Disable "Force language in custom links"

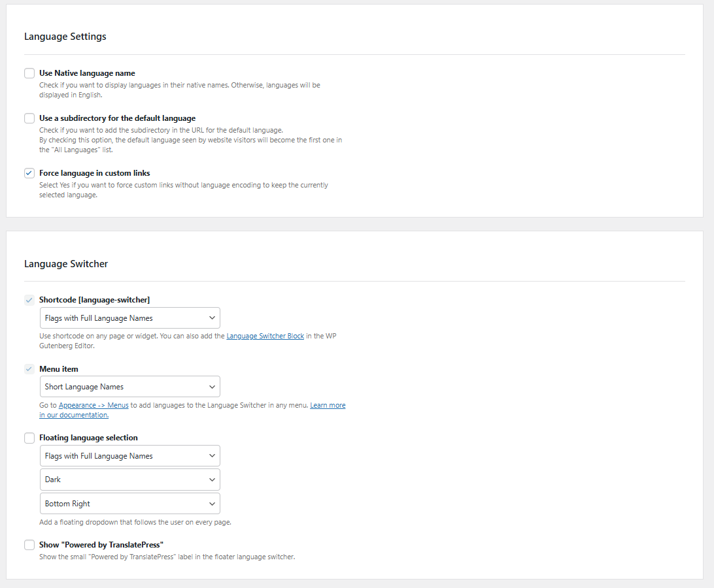tap(29, 172)
